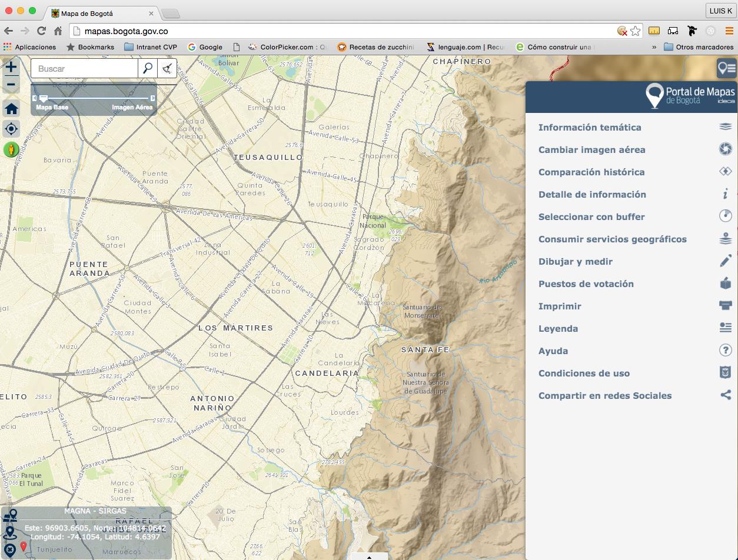Open the Chrome hamburger menu
The image size is (738, 560).
(x=729, y=31)
